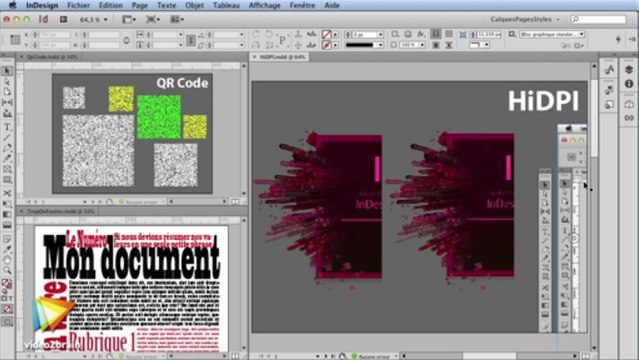Select the Pen tool
This screenshot has height=360, width=639.
point(7,148)
